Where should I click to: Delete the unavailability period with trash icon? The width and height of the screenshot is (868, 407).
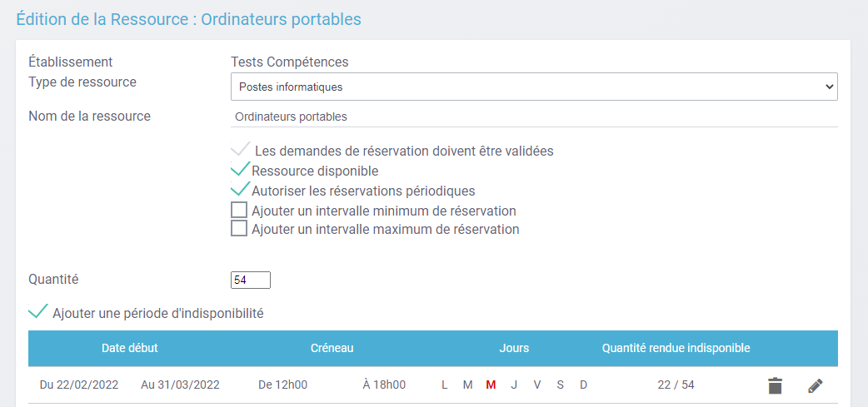tap(776, 385)
